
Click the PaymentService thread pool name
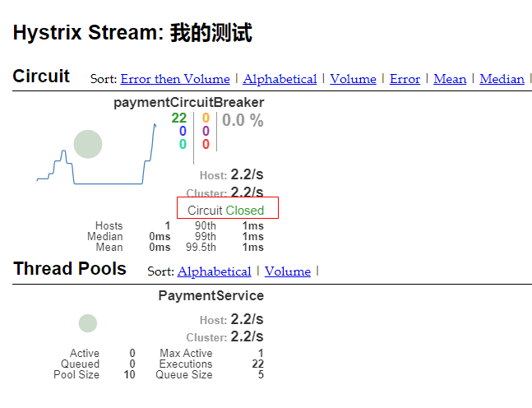[211, 295]
